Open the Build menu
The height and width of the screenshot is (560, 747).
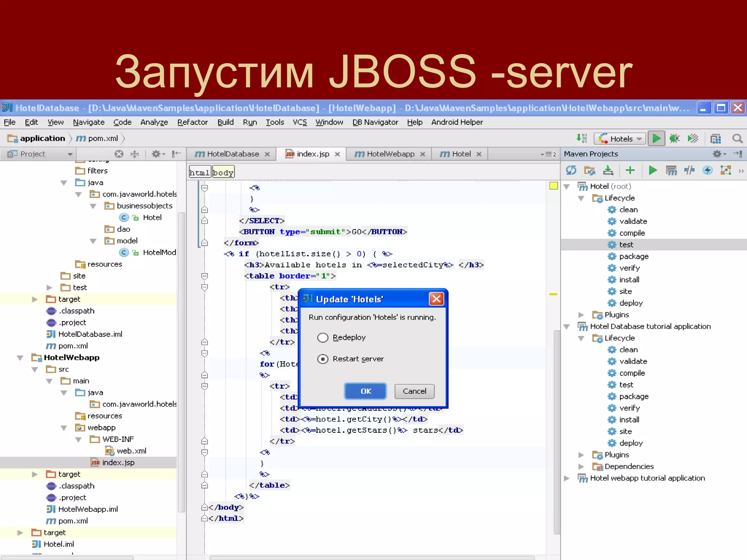[x=225, y=122]
